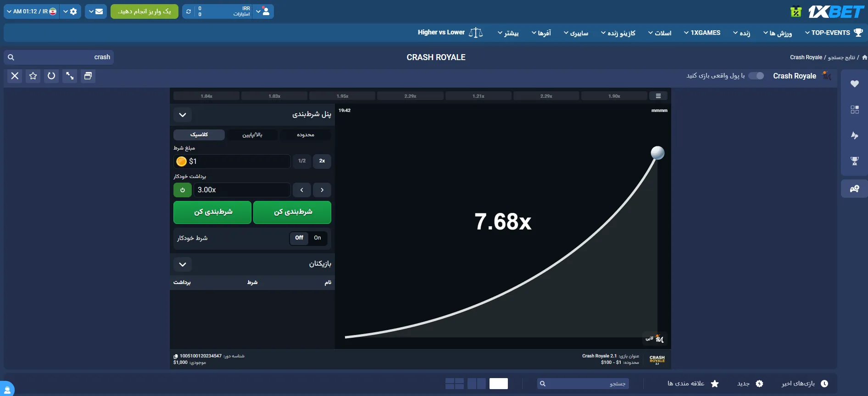The width and height of the screenshot is (868, 396).
Task: Collapse the players list chevron
Action: coord(183,264)
